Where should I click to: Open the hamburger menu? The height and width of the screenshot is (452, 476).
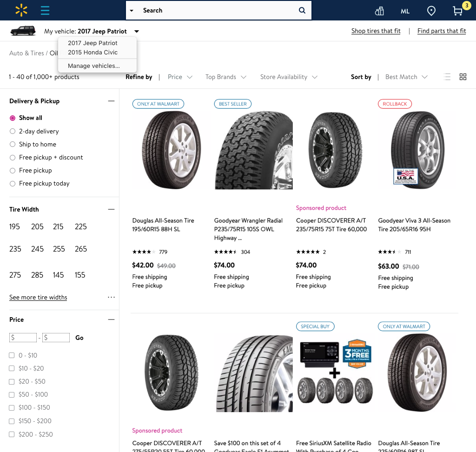coord(45,10)
